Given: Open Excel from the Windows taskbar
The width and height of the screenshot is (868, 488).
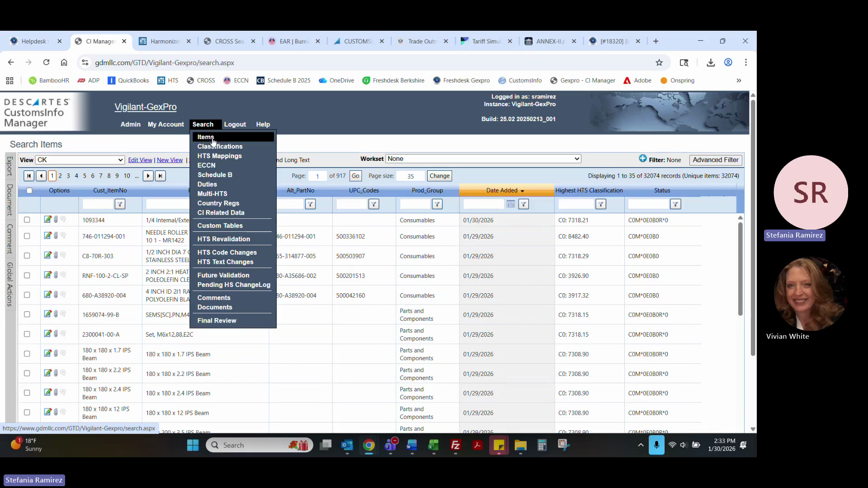Looking at the screenshot, I should pos(434,446).
